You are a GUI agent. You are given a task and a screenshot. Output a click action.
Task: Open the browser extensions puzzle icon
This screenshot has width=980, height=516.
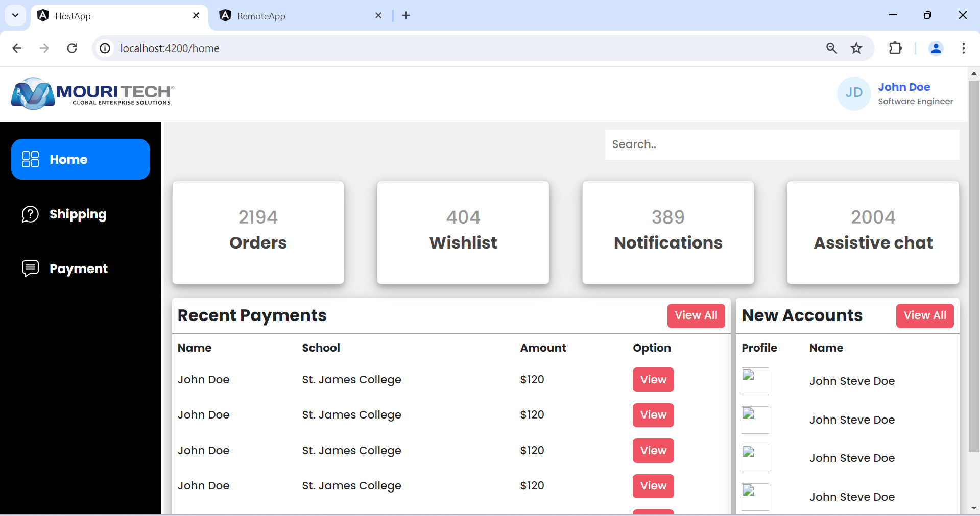coord(895,48)
